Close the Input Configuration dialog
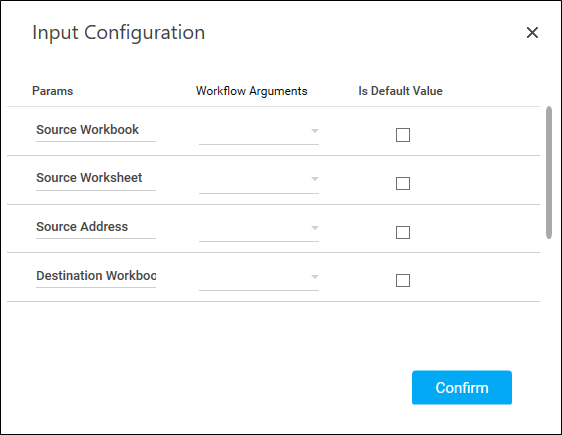This screenshot has width=562, height=435. (532, 33)
